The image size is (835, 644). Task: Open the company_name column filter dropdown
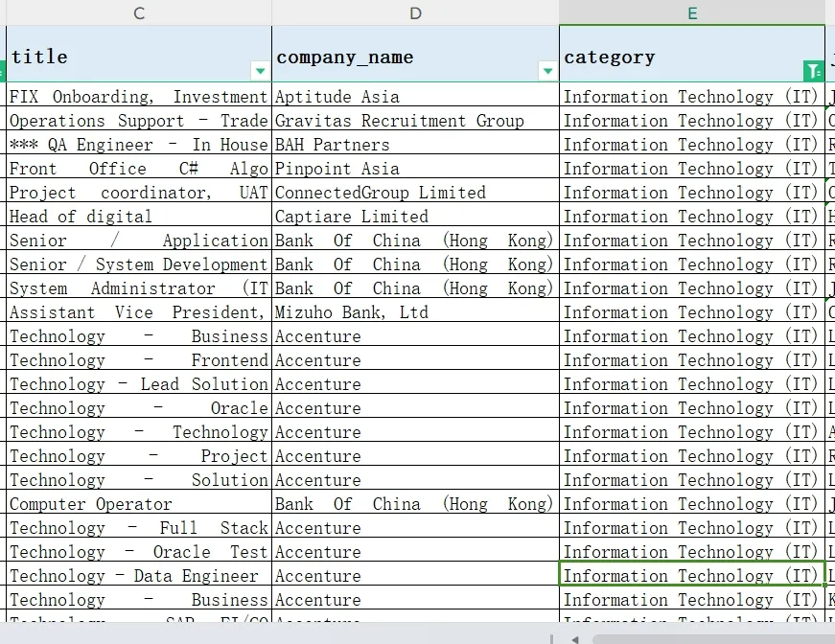547,71
